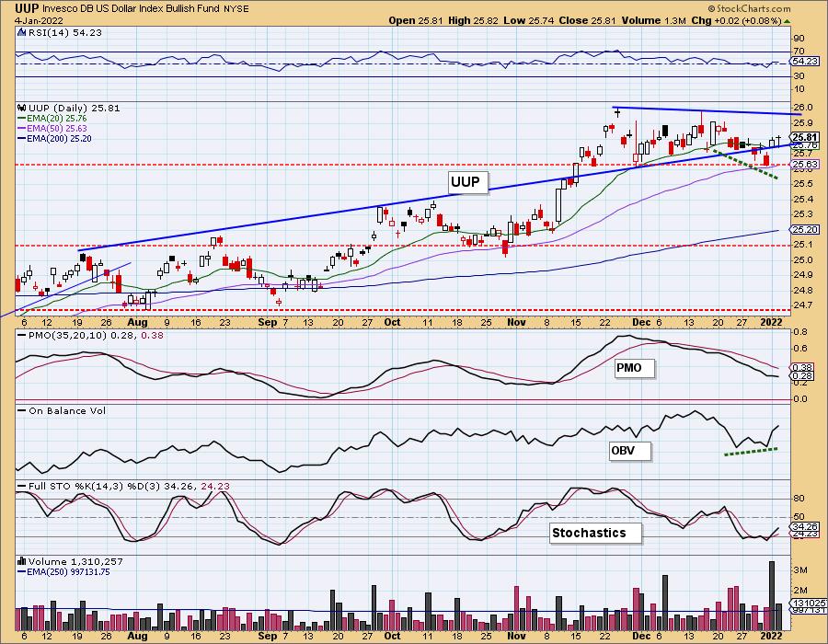Click the 0.28 PMO value tag
The width and height of the screenshot is (828, 644).
tap(802, 376)
